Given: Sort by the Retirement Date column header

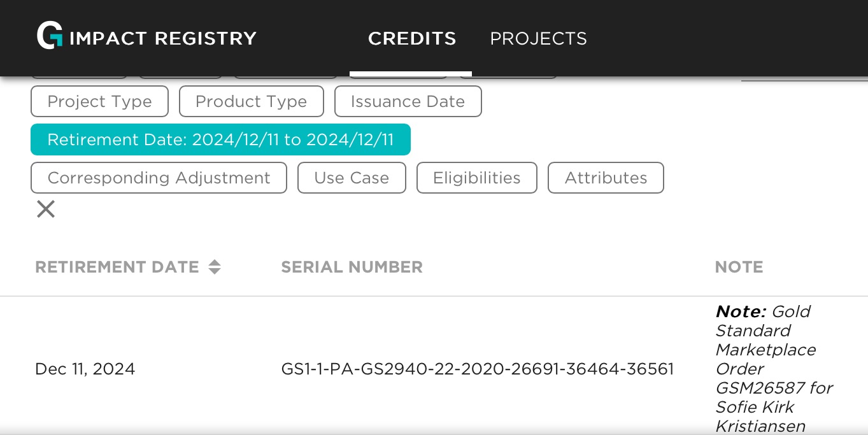Looking at the screenshot, I should click(117, 267).
